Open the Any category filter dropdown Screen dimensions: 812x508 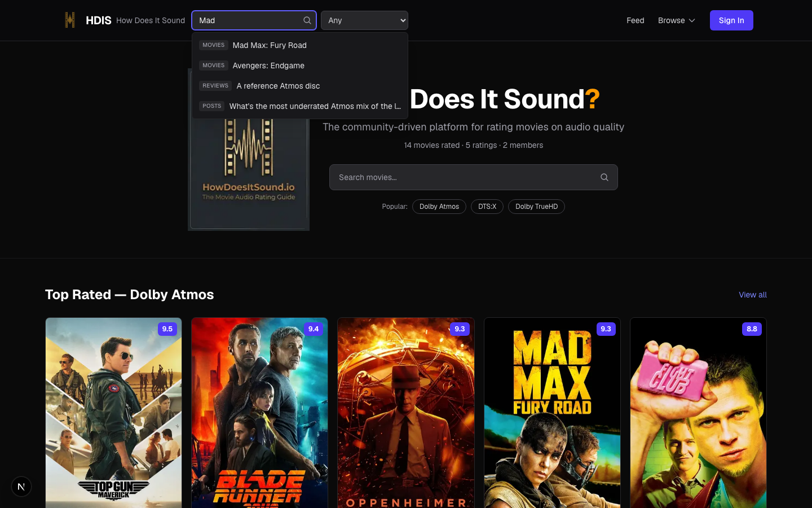tap(364, 20)
